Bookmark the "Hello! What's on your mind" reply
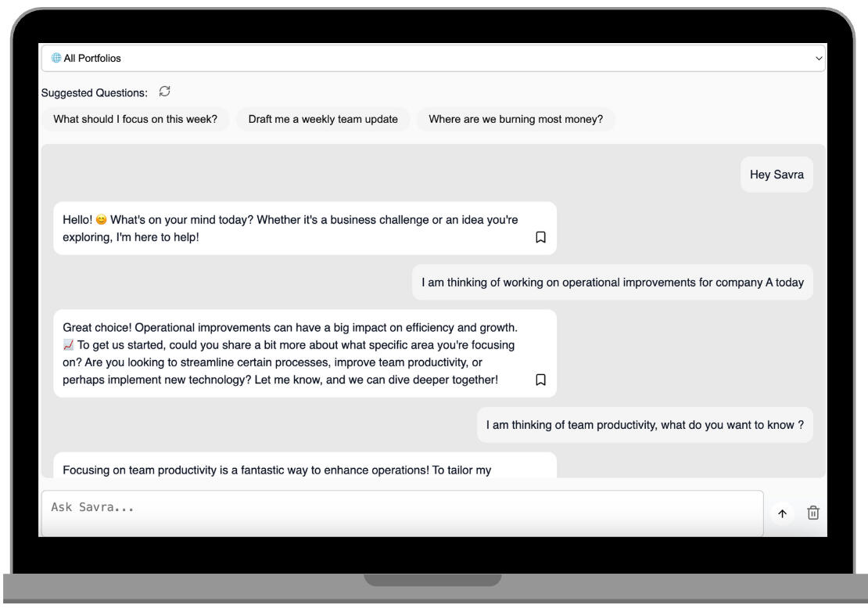The image size is (868, 612). pos(540,236)
